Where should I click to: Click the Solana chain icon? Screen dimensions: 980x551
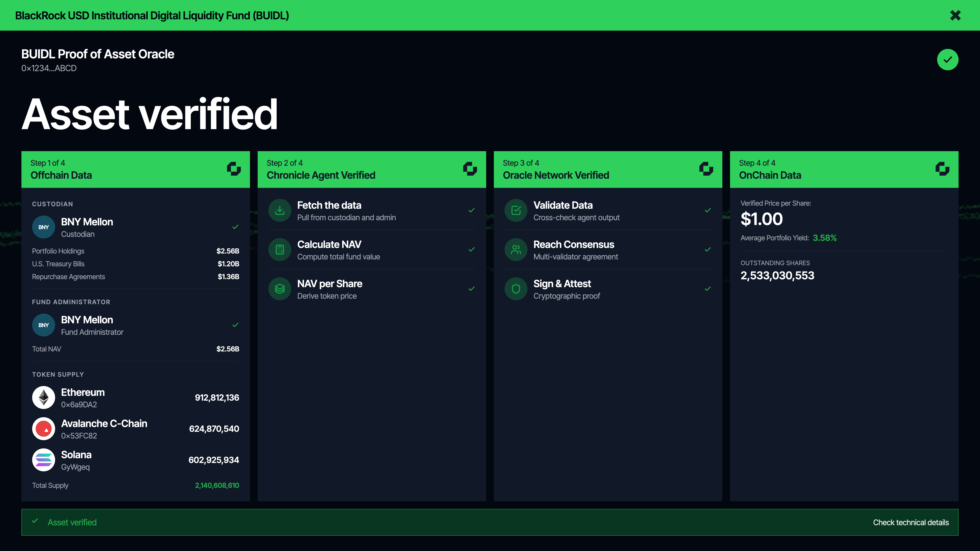[x=43, y=460]
